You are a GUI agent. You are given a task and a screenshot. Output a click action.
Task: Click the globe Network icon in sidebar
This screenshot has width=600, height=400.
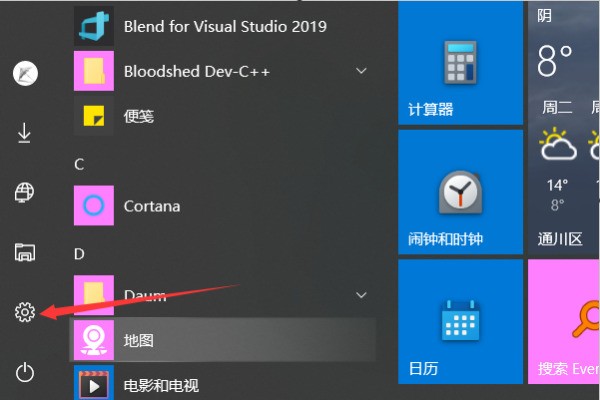click(25, 192)
